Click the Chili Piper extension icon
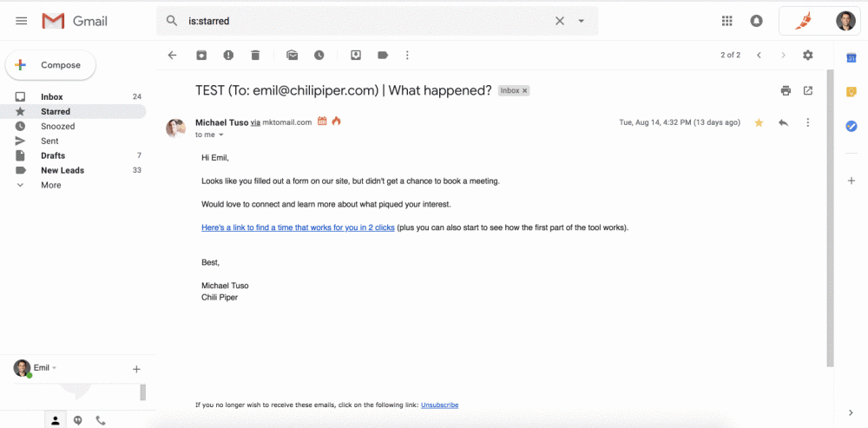The width and height of the screenshot is (868, 428). (x=804, y=21)
